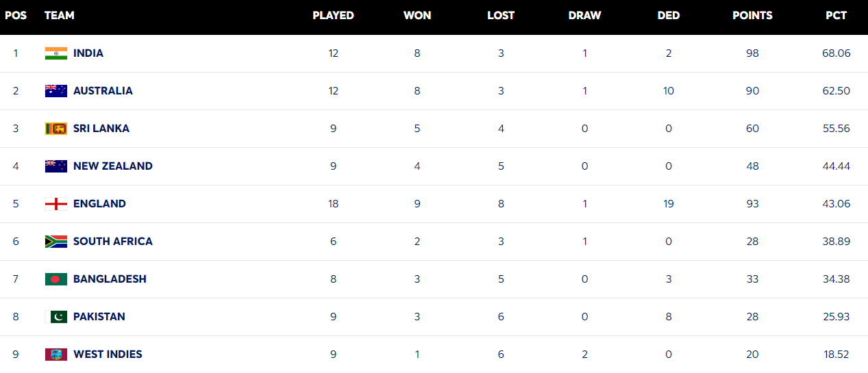Click the England flag icon
Viewport: 868px width, 373px height.
(x=56, y=204)
